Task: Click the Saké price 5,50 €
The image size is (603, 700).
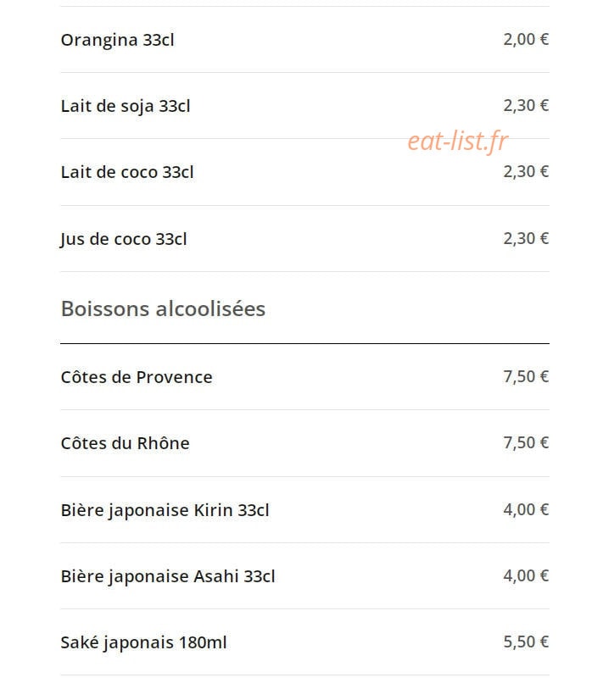Action: [x=526, y=642]
